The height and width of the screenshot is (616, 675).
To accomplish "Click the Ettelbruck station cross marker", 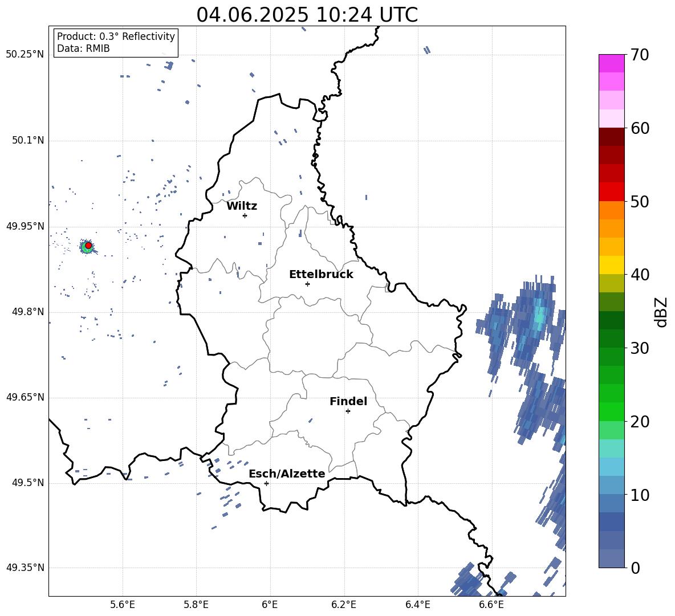I will tap(307, 284).
